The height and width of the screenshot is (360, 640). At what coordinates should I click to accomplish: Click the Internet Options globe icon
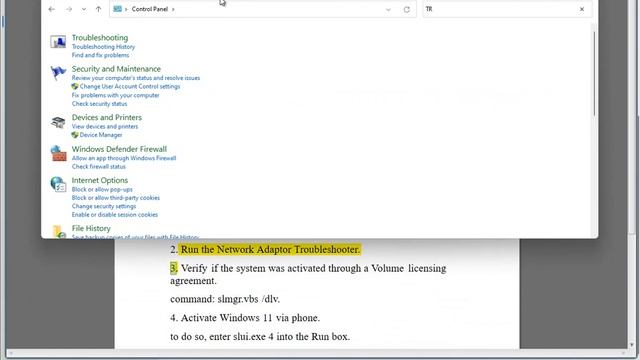coord(58,184)
